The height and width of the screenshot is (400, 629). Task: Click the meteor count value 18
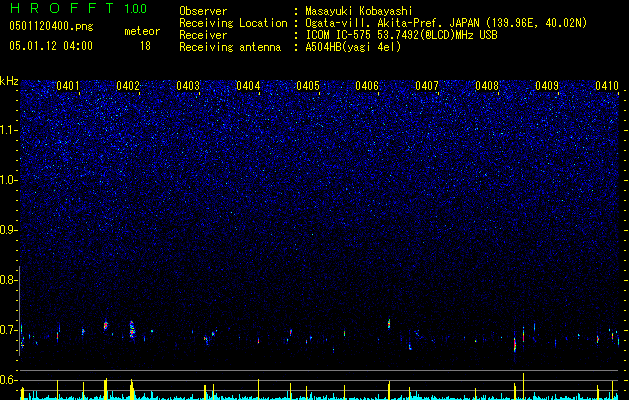[145, 46]
